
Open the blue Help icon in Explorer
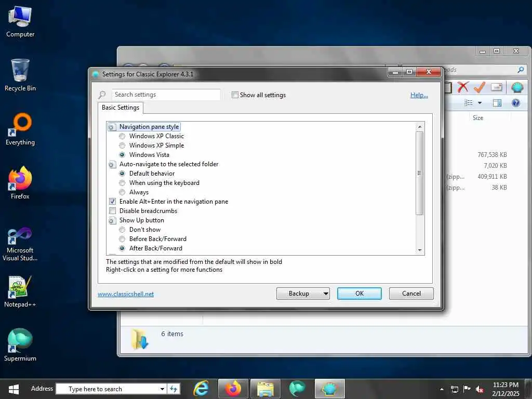coord(516,103)
